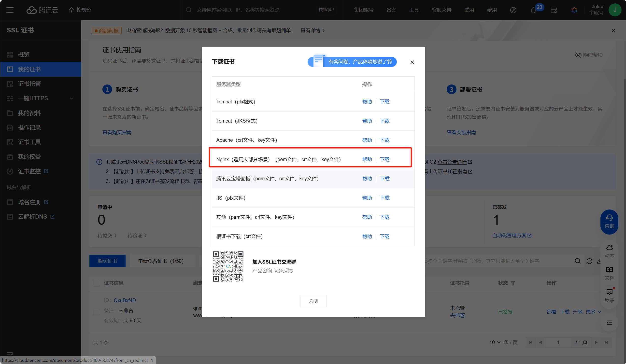Open the hamburger menu in the top bar
The image size is (626, 364).
coord(10,10)
